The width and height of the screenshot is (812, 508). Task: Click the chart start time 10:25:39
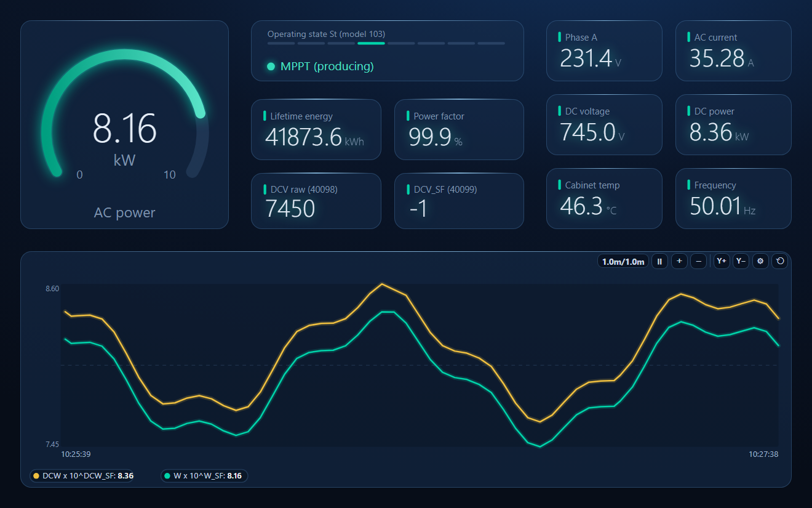point(76,454)
